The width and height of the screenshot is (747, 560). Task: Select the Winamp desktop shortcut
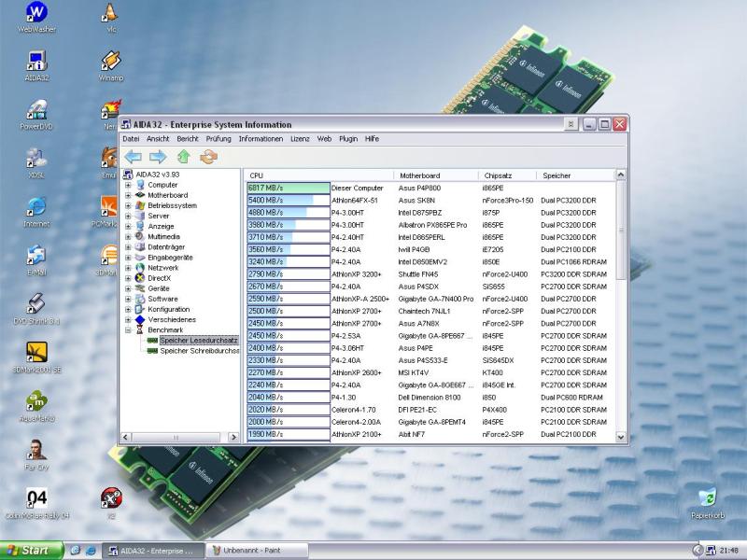coord(110,65)
